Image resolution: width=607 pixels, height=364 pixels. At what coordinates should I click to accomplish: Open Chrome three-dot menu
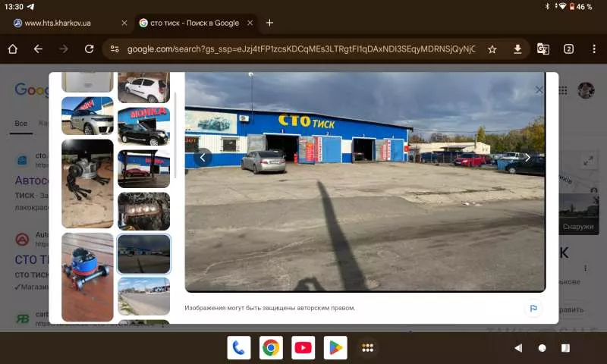coord(593,49)
